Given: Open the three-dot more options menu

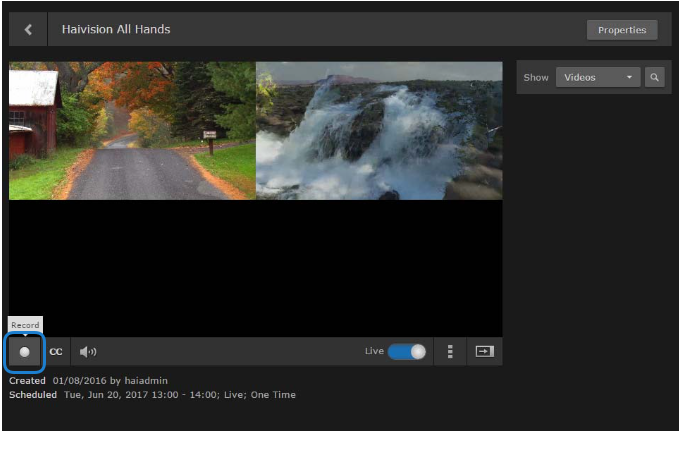Looking at the screenshot, I should pos(450,352).
